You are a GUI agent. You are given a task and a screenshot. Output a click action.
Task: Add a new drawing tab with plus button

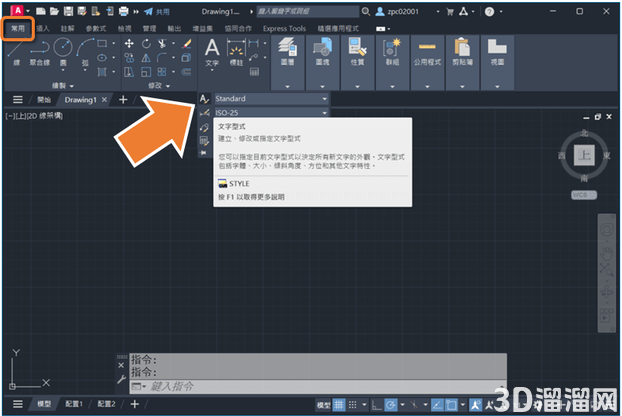pos(123,100)
